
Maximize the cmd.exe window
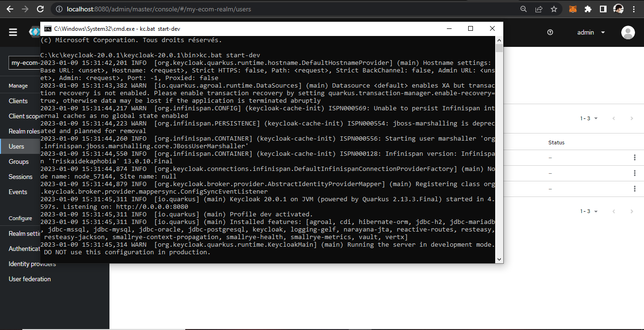tap(471, 29)
